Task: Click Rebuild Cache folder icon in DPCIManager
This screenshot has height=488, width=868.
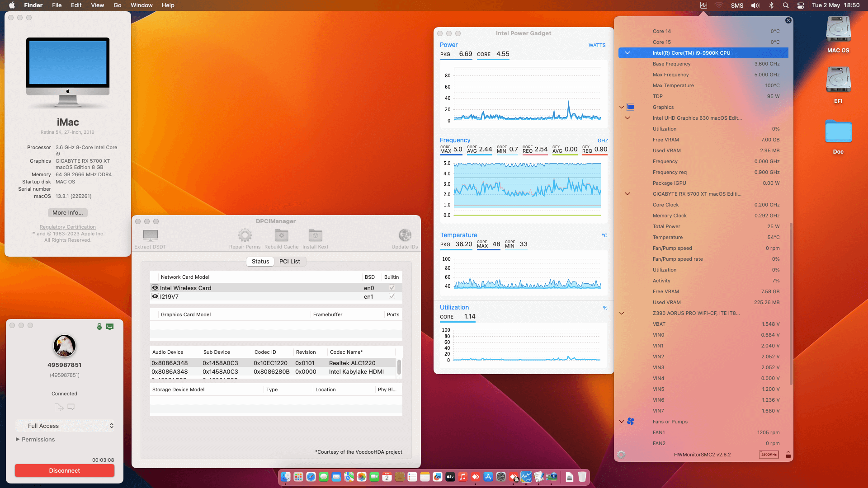Action: pos(281,235)
